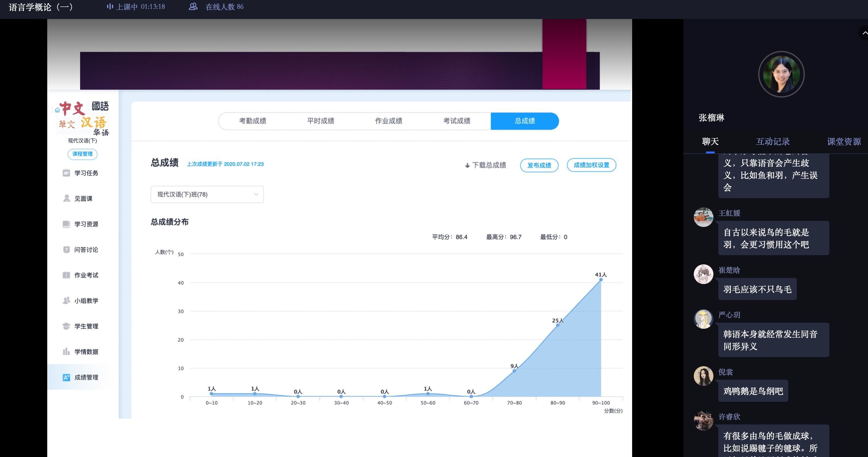868x457 pixels.
Task: Open 学生管理 graduation cap icon
Action: coord(66,326)
